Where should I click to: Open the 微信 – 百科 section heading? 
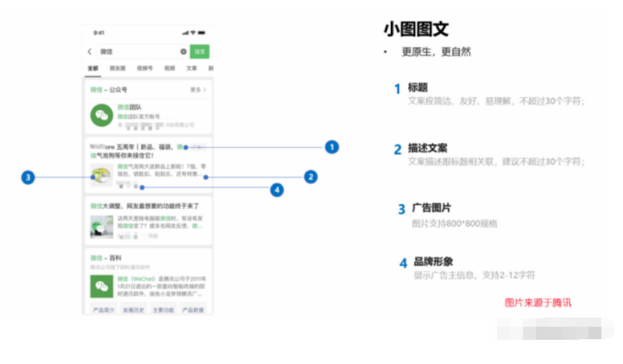pyautogui.click(x=106, y=258)
